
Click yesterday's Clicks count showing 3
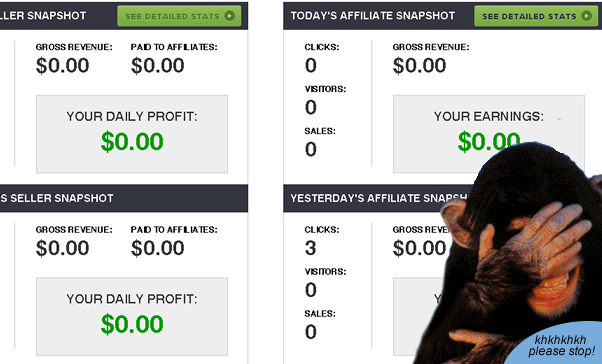(311, 248)
